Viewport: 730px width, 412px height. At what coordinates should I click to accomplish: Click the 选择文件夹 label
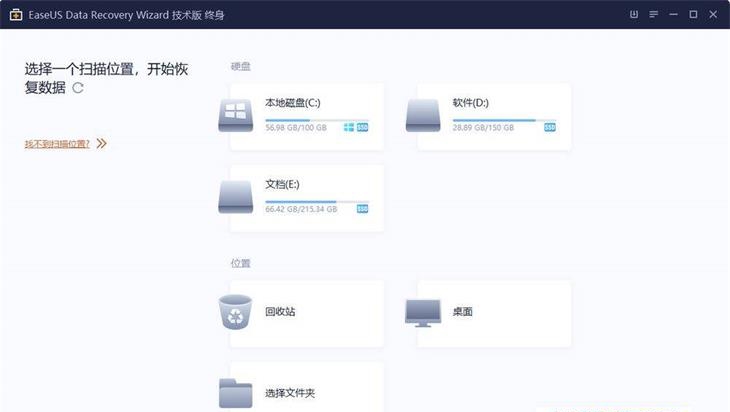point(290,393)
